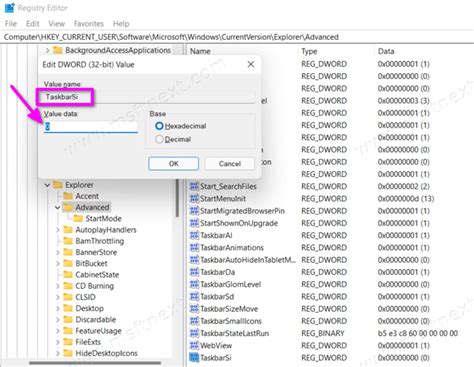Expand the FeatureUsage key
The width and height of the screenshot is (474, 367).
click(57, 331)
